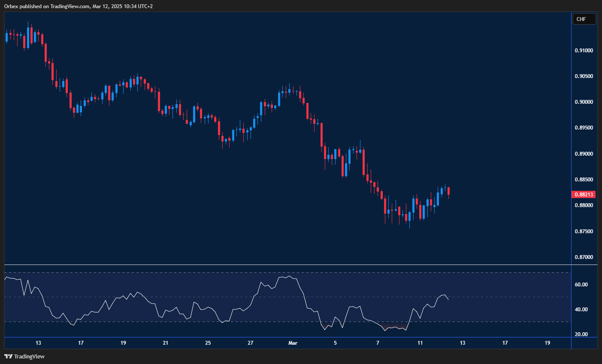Open the Mar label on the time axis
The height and width of the screenshot is (364, 602).
click(293, 343)
